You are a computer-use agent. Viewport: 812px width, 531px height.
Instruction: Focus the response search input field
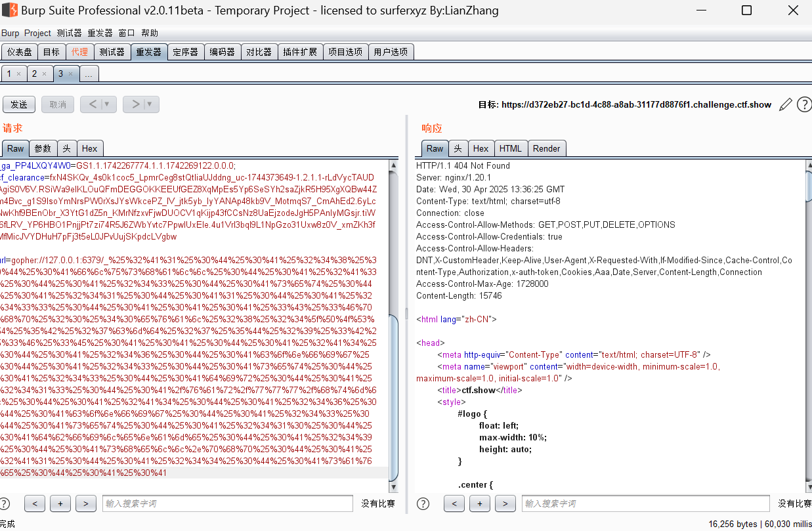pos(645,503)
